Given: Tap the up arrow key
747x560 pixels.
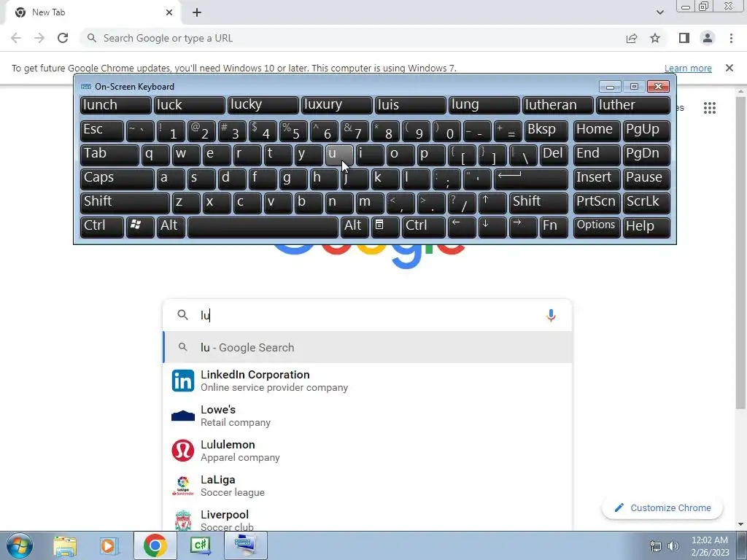Looking at the screenshot, I should pos(492,203).
